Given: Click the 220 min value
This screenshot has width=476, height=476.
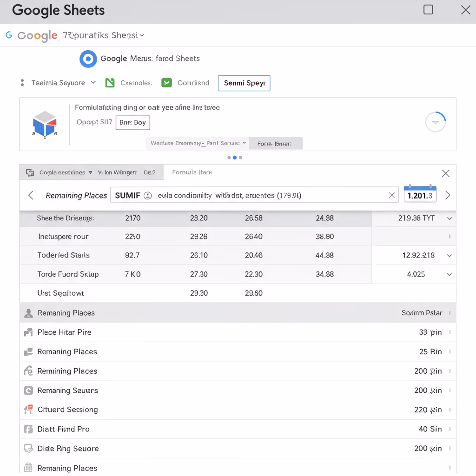Looking at the screenshot, I should tap(428, 410).
